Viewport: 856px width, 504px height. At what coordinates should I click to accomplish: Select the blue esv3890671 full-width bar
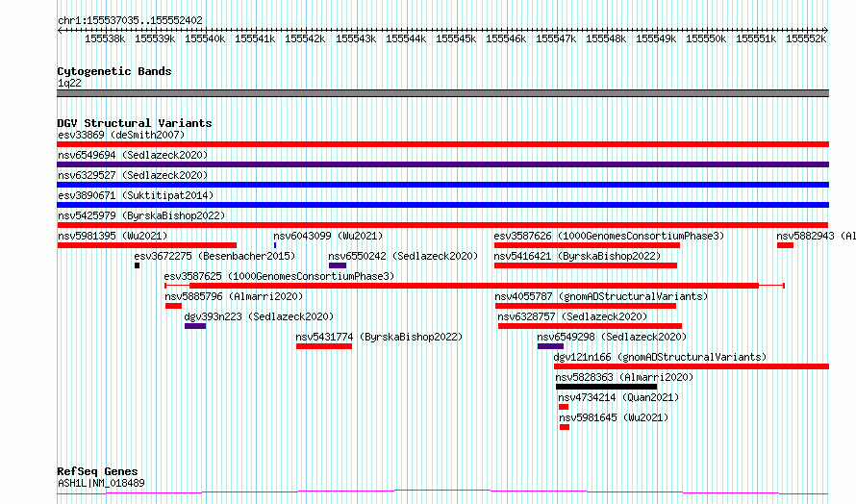point(442,205)
